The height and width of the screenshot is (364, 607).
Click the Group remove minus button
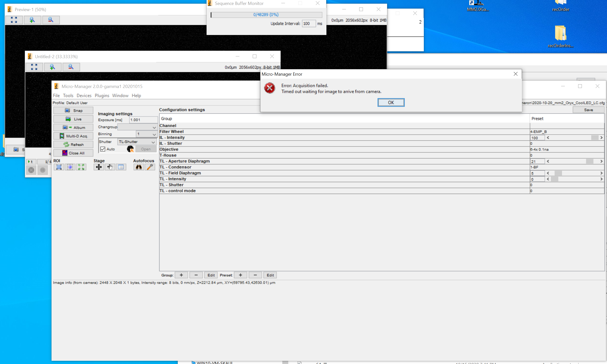196,275
